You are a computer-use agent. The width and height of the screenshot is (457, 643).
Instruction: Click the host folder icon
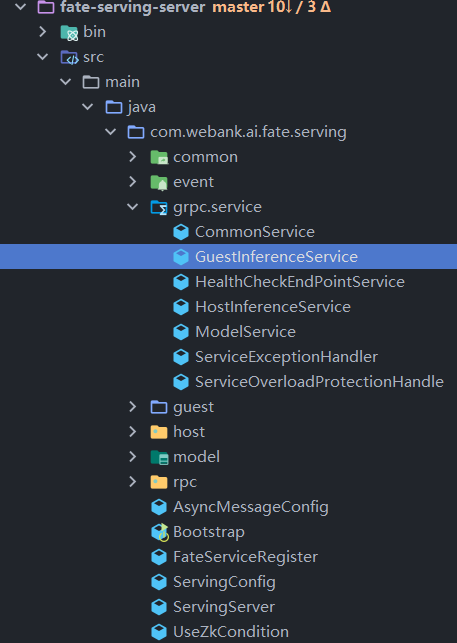pyautogui.click(x=159, y=432)
